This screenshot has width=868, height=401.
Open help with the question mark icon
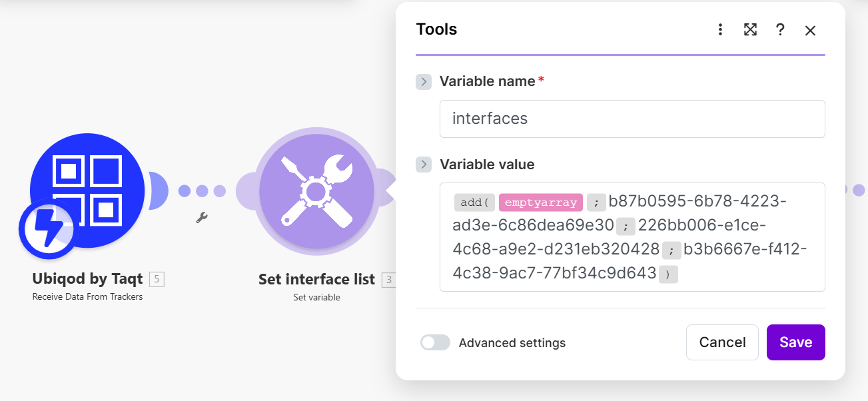coord(780,30)
